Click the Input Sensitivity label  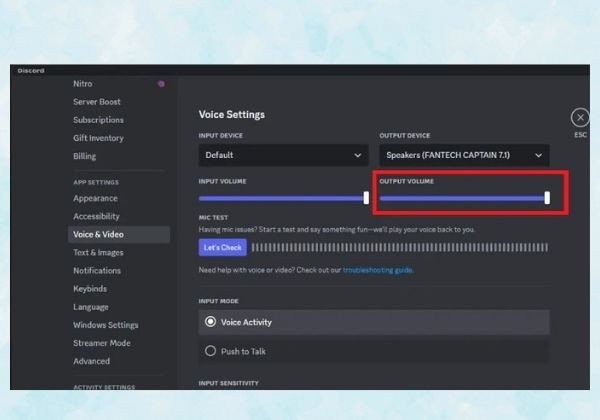coord(228,383)
